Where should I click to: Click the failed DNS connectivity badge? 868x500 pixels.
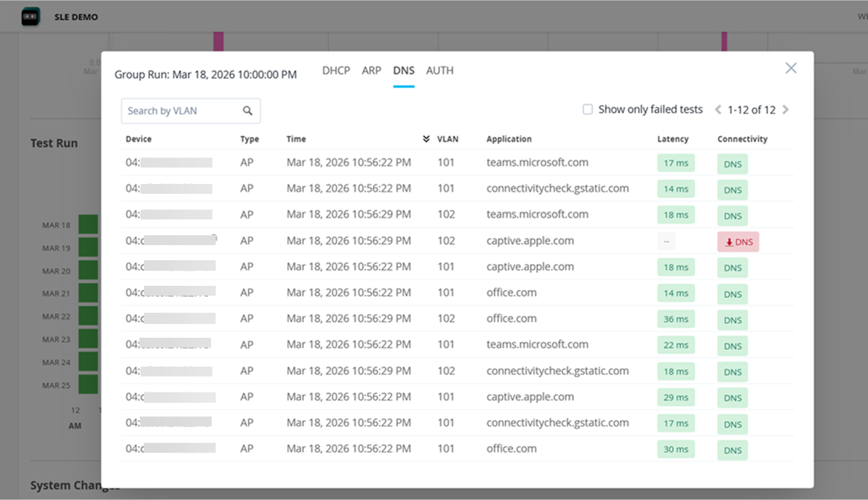[738, 242]
